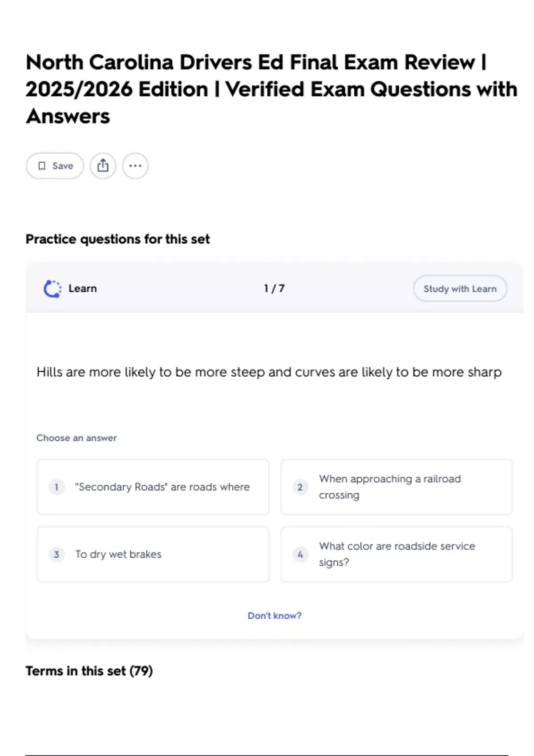Choose the railroad crossing answer option

(x=396, y=487)
